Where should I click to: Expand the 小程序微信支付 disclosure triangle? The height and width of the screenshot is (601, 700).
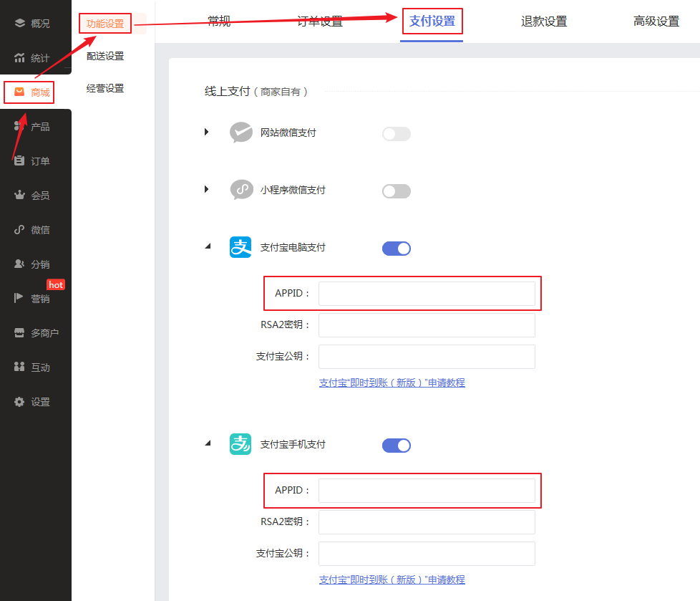(207, 189)
